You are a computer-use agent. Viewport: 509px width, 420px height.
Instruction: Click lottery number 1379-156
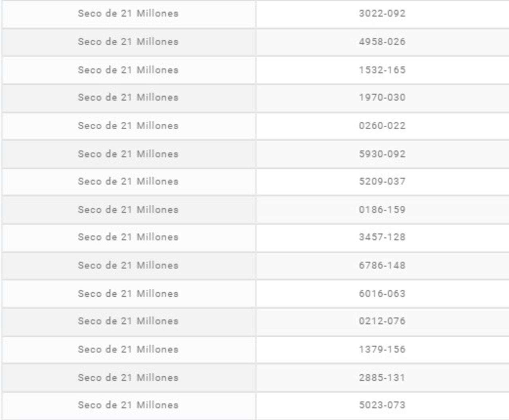(382, 349)
